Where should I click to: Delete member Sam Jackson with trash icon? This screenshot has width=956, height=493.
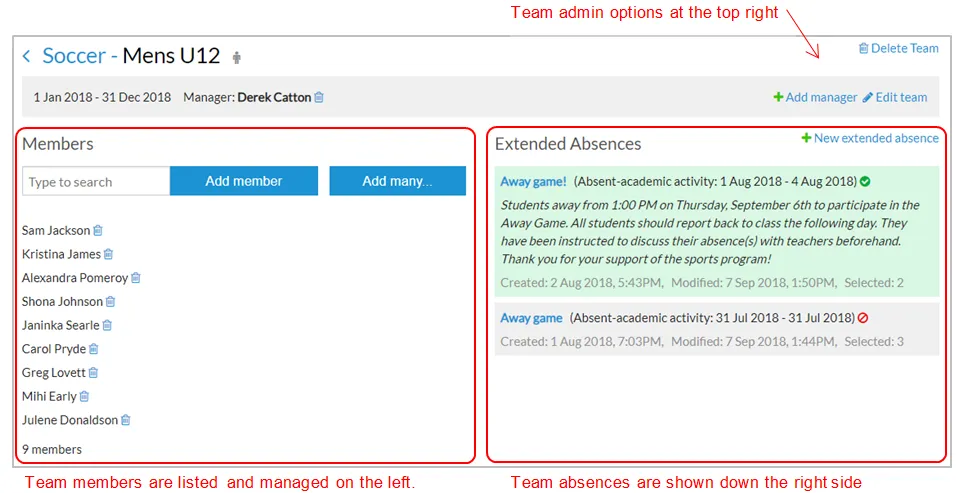click(98, 230)
